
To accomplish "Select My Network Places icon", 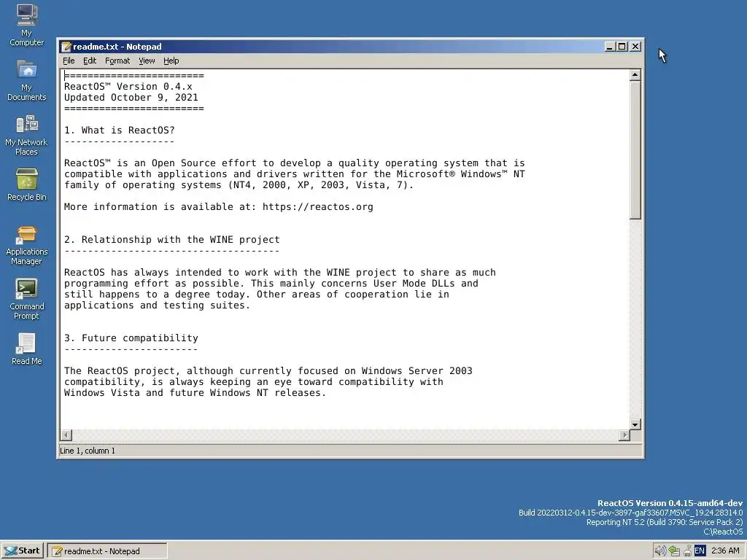I will 27,135.
